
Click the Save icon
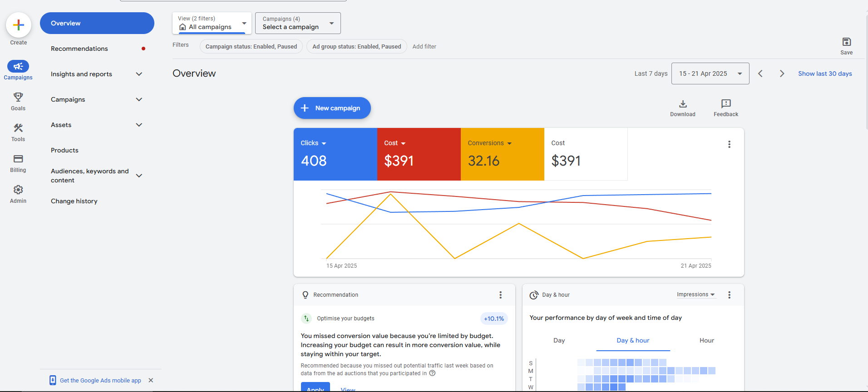(846, 42)
